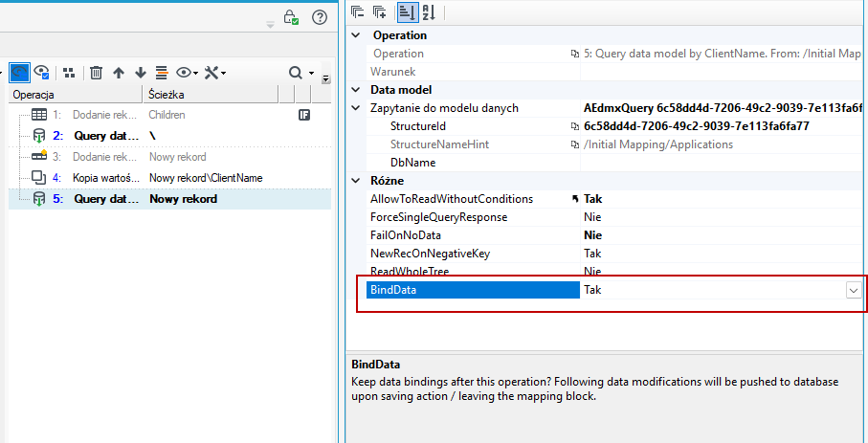Click copy icon of operation 4
Viewport: 868px width, 443px height.
[39, 178]
